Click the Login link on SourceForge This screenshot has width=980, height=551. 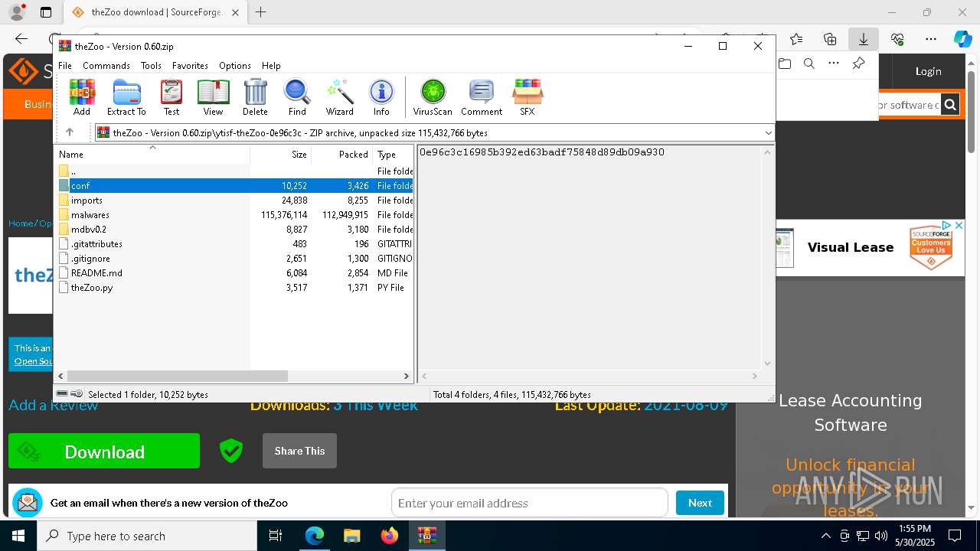928,71
